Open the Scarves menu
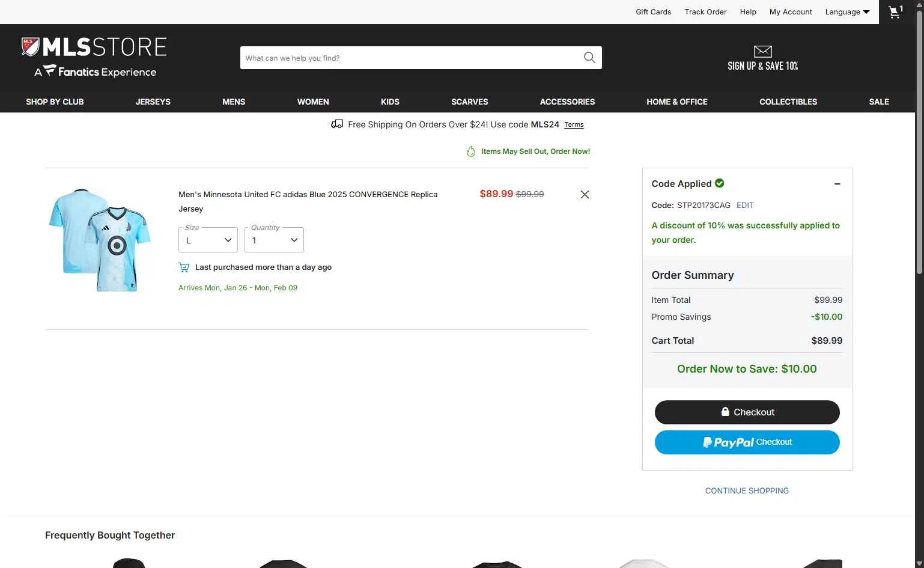 pyautogui.click(x=469, y=102)
